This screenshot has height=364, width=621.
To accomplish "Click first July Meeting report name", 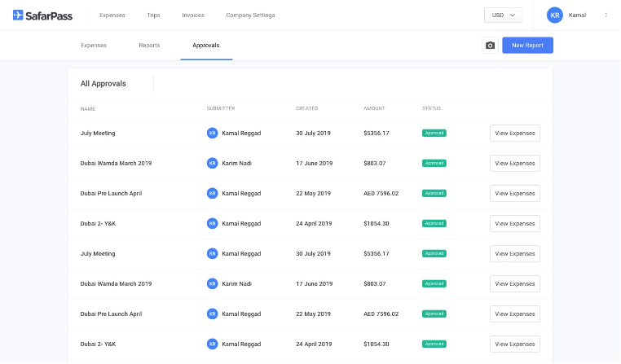I will [98, 133].
